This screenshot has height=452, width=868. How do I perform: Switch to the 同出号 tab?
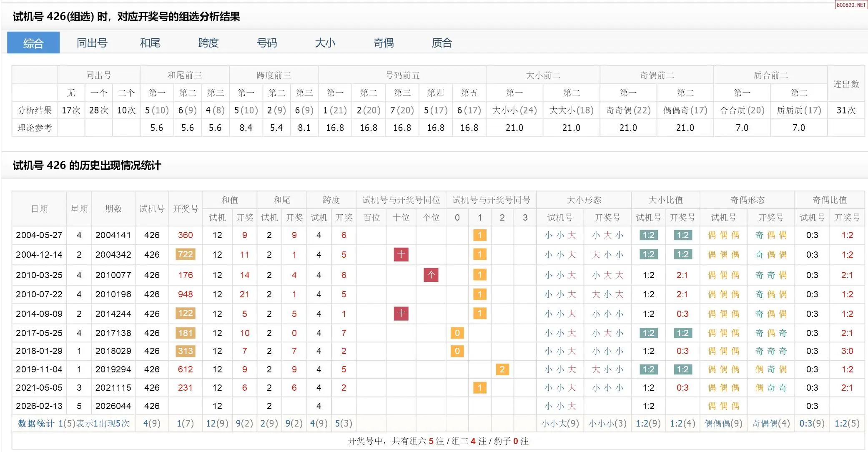(92, 43)
